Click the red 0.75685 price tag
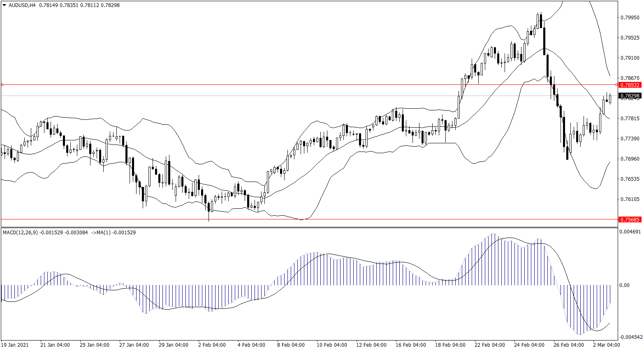644x350 pixels. 630,219
